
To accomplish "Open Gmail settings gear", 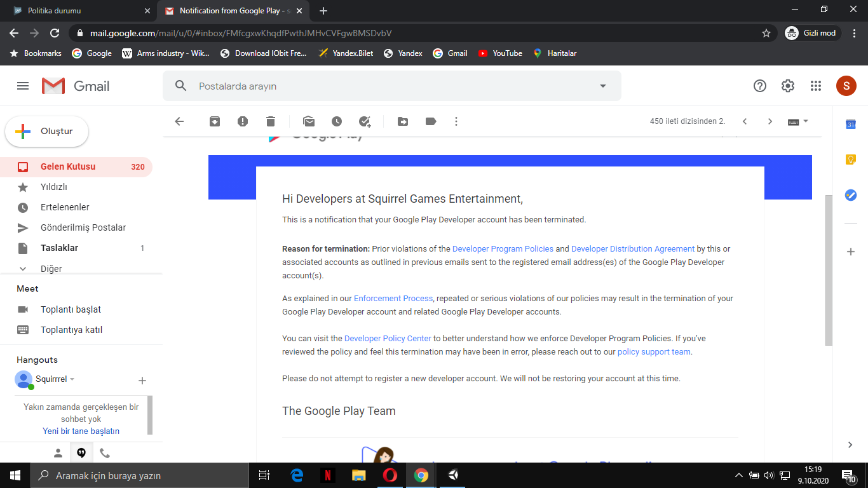I will 788,86.
